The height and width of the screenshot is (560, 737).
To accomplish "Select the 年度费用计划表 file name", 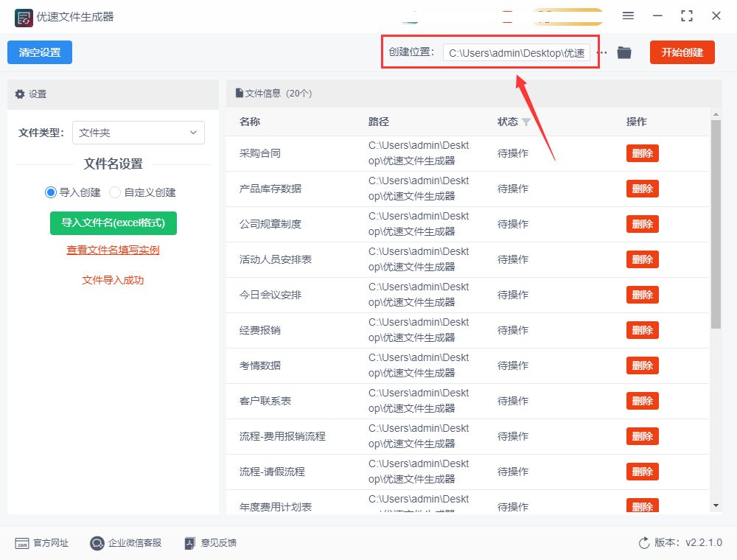I will [x=276, y=507].
